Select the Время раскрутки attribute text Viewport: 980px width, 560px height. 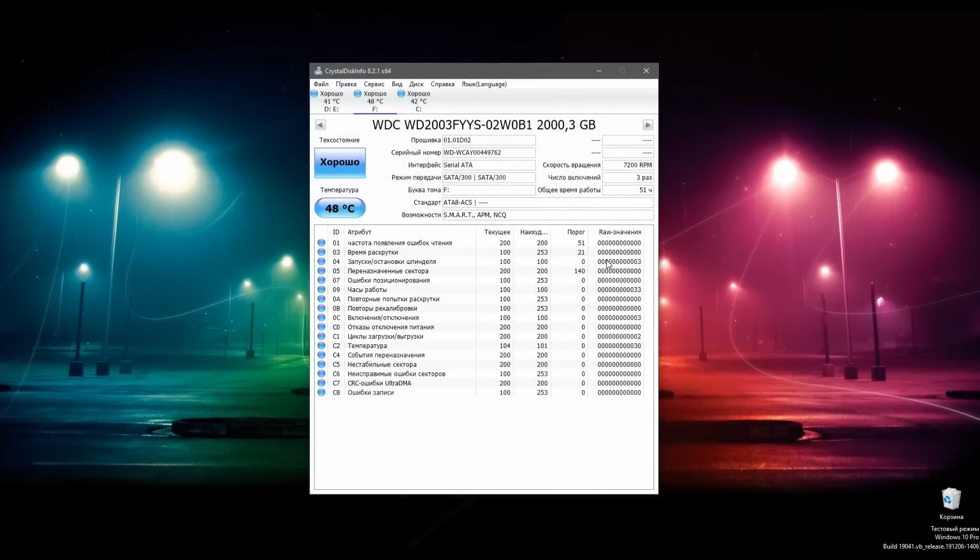click(x=373, y=253)
